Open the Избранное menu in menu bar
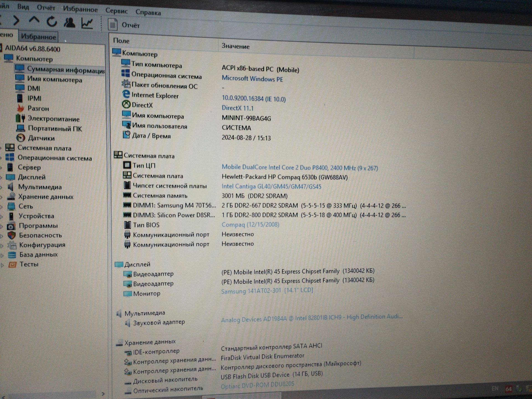Viewport: 532px width, 399px height. click(x=80, y=9)
